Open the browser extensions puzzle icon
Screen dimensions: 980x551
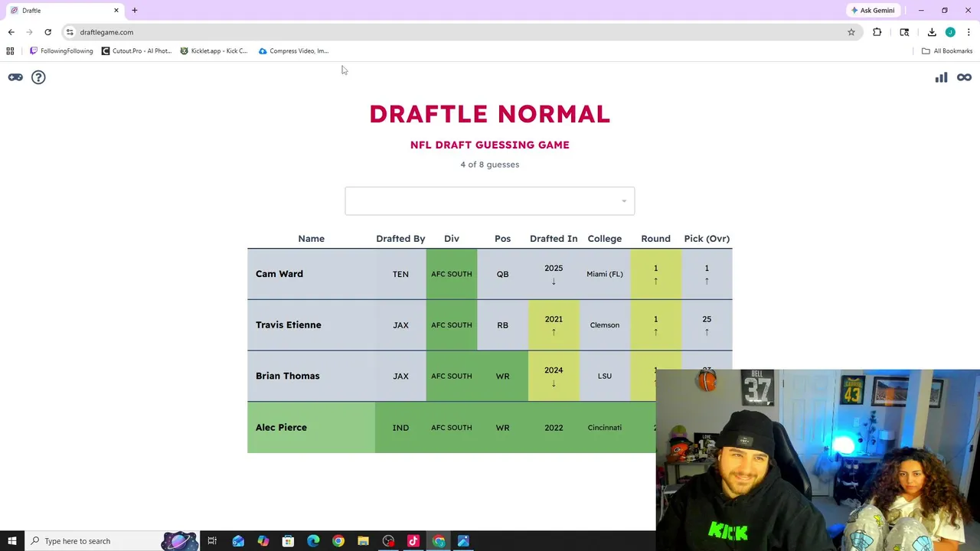click(877, 32)
